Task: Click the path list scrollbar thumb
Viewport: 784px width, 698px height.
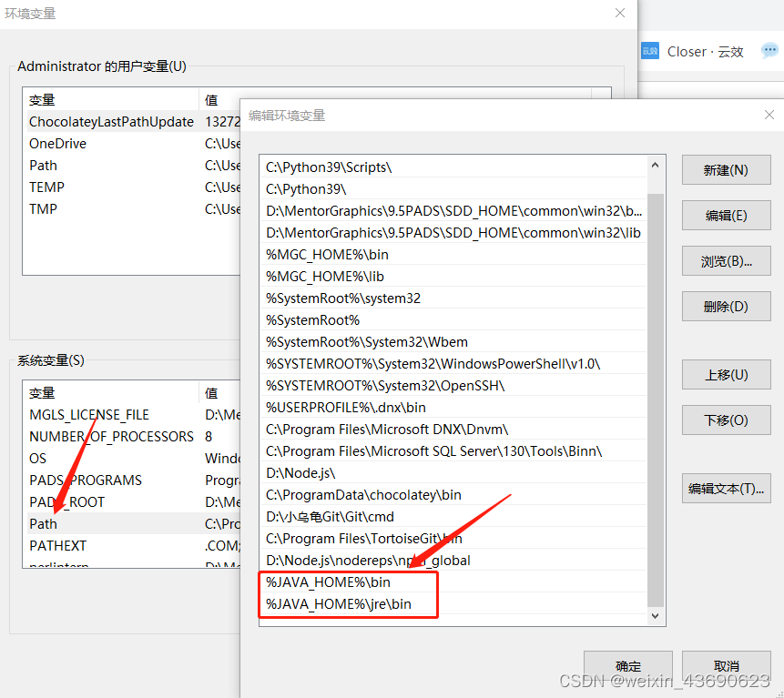Action: 655,400
